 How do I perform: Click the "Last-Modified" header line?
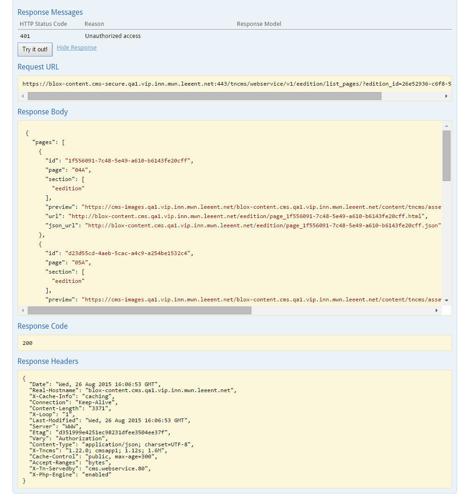click(110, 421)
